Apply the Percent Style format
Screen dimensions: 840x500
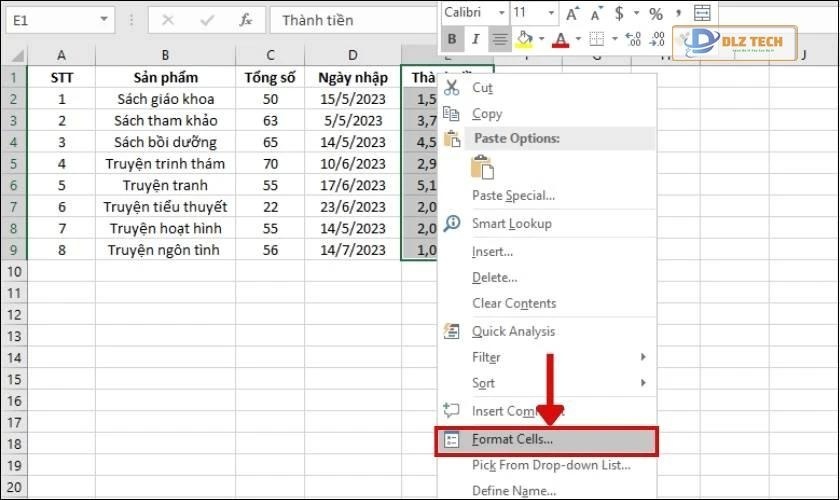[x=656, y=13]
